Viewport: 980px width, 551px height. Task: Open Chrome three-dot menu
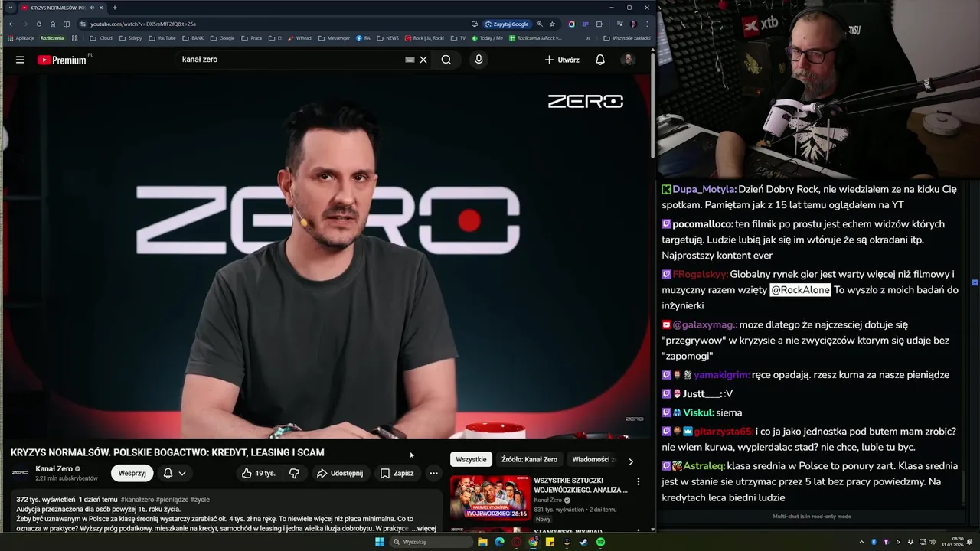tap(646, 24)
